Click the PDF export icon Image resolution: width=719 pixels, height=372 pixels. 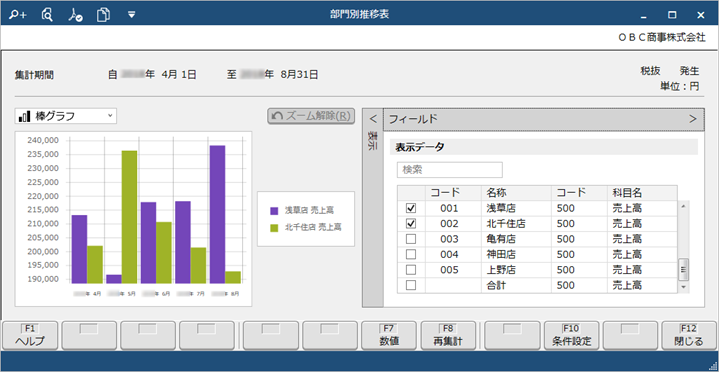pyautogui.click(x=75, y=15)
